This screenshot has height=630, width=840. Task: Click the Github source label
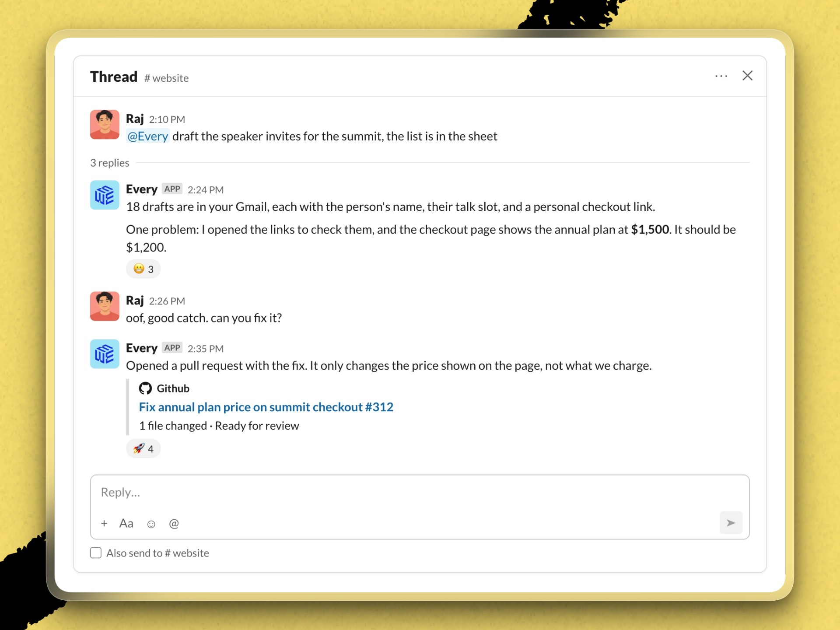coord(173,388)
